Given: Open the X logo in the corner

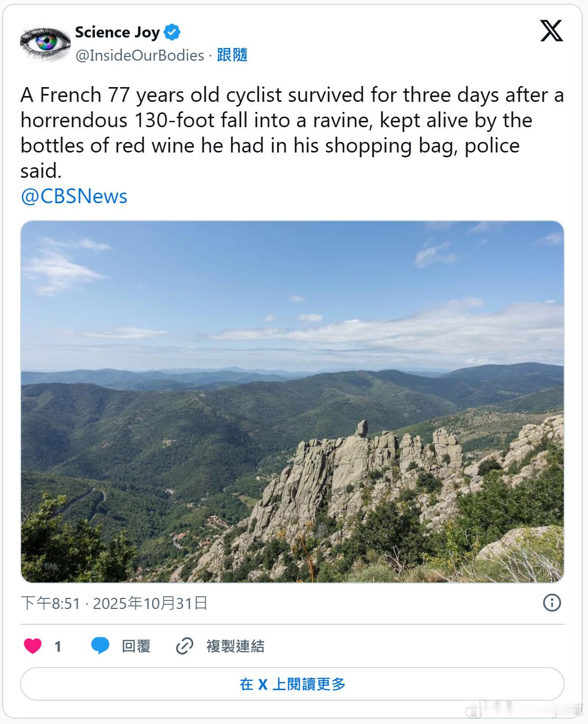Looking at the screenshot, I should (552, 31).
